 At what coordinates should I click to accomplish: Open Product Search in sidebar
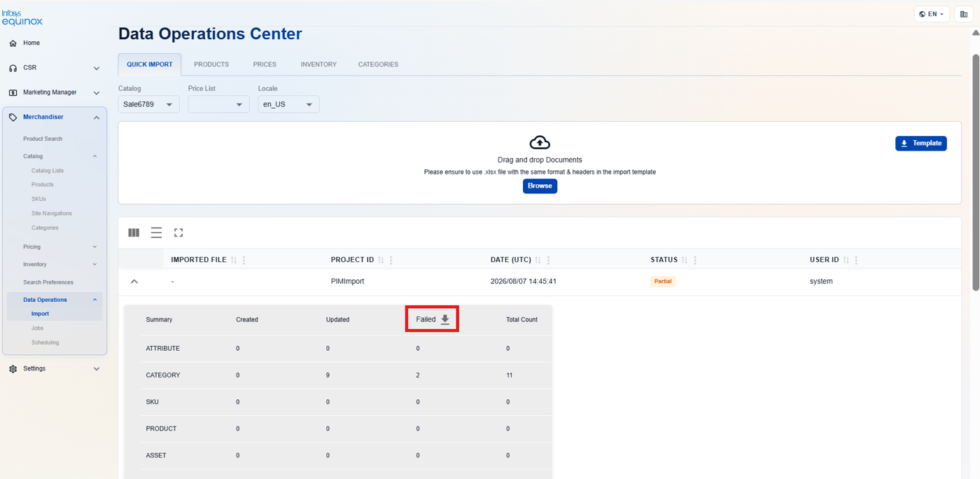tap(43, 139)
